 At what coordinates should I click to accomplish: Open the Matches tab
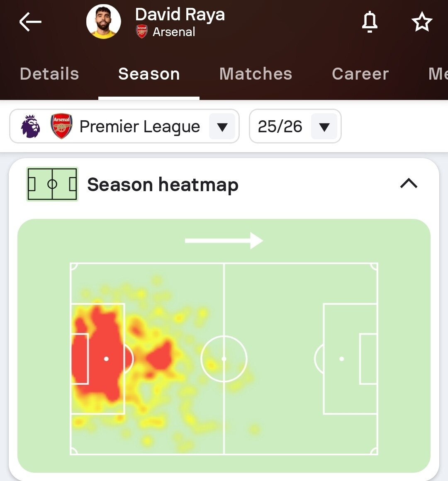(256, 74)
